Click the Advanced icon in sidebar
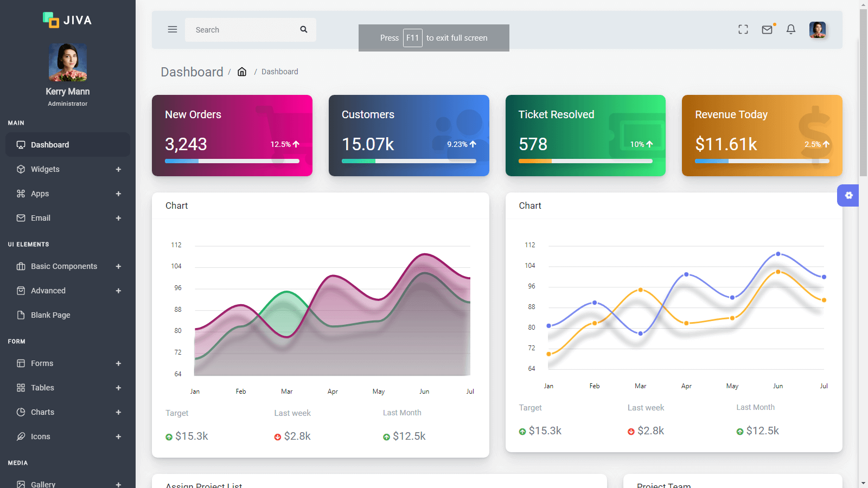This screenshot has width=868, height=488. click(21, 291)
